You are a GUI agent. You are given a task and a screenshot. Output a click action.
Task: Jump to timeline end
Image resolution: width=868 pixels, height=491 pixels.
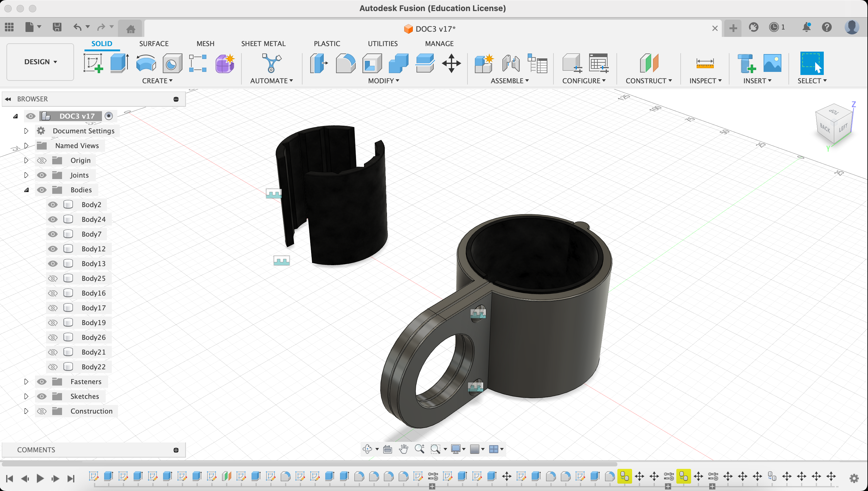tap(71, 478)
